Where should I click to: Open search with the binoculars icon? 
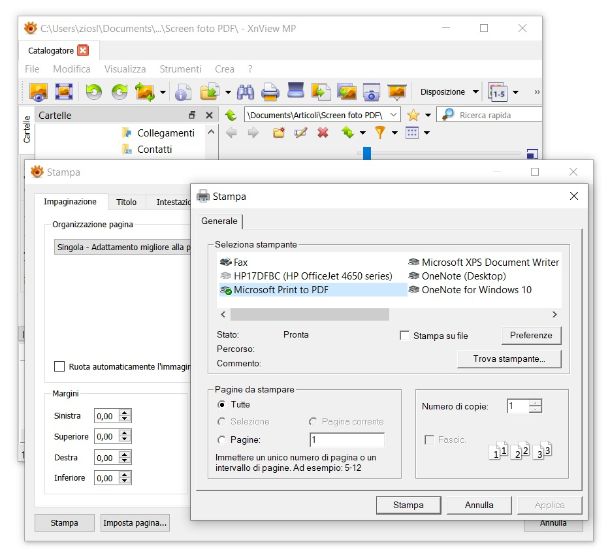click(245, 92)
